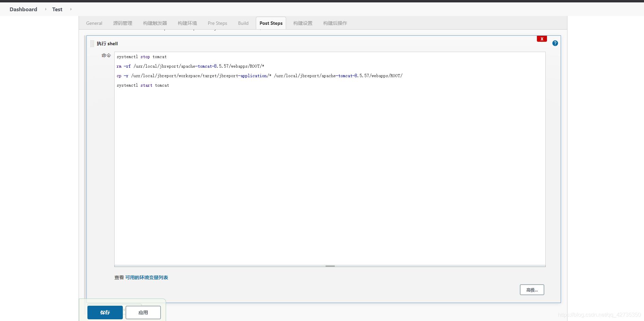
Task: Switch to the 构建设置 tab
Action: [x=303, y=23]
